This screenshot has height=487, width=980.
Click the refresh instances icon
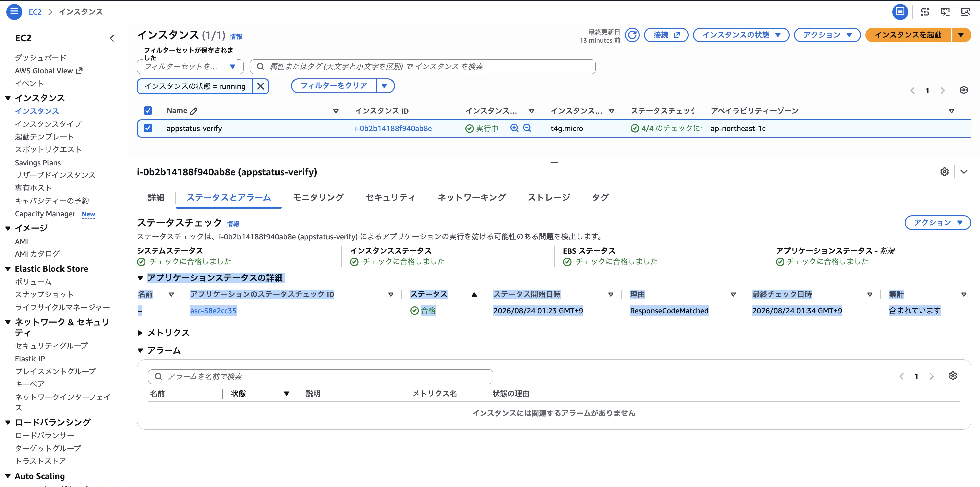pyautogui.click(x=632, y=35)
